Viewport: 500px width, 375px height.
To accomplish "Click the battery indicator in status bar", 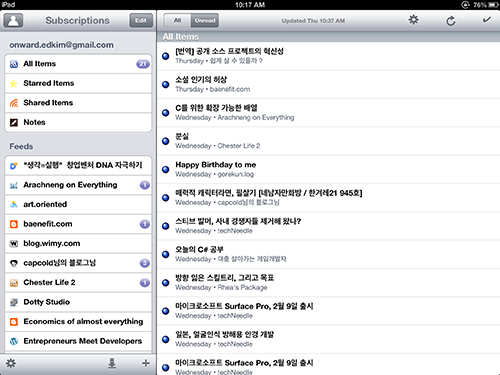I will pos(493,5).
